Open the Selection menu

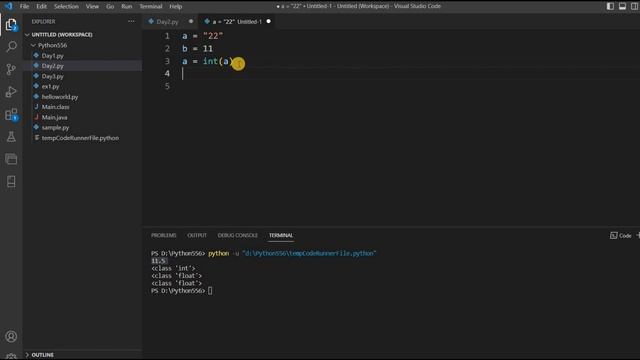tap(66, 7)
